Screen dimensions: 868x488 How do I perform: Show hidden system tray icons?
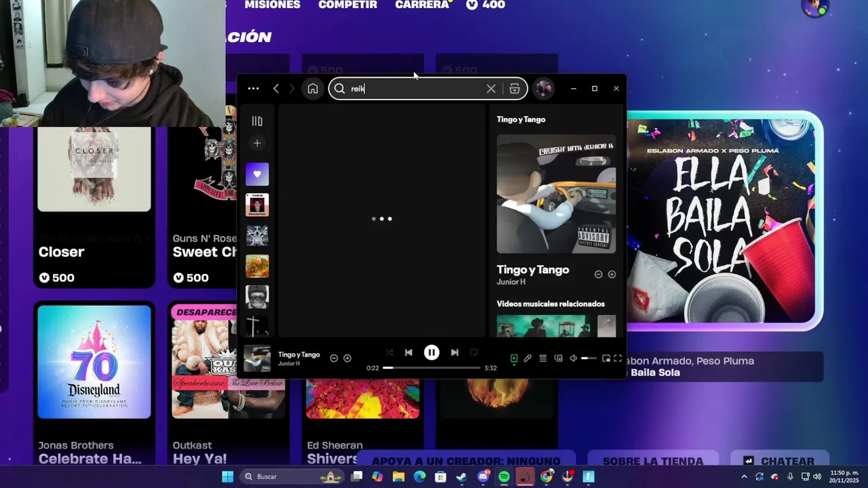tap(745, 476)
